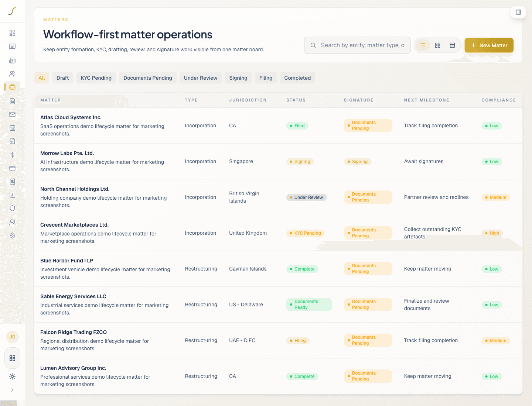Click the app logo at top of sidebar
532x406 pixels.
[12, 11]
